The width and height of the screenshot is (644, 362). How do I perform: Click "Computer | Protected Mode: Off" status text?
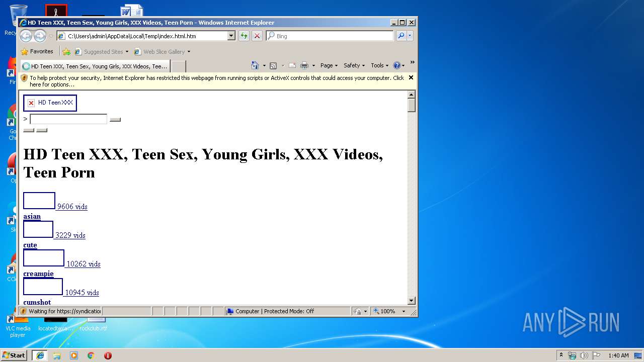[x=275, y=311]
